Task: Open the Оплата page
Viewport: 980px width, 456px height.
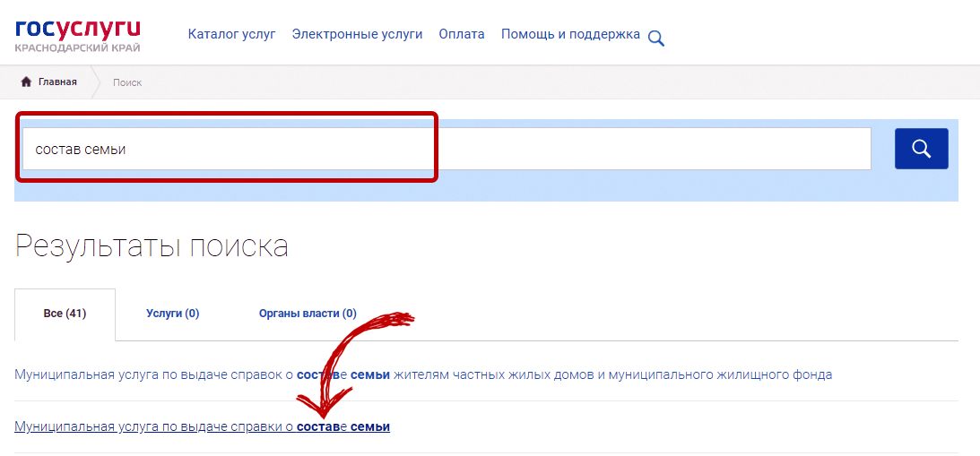Action: (462, 34)
